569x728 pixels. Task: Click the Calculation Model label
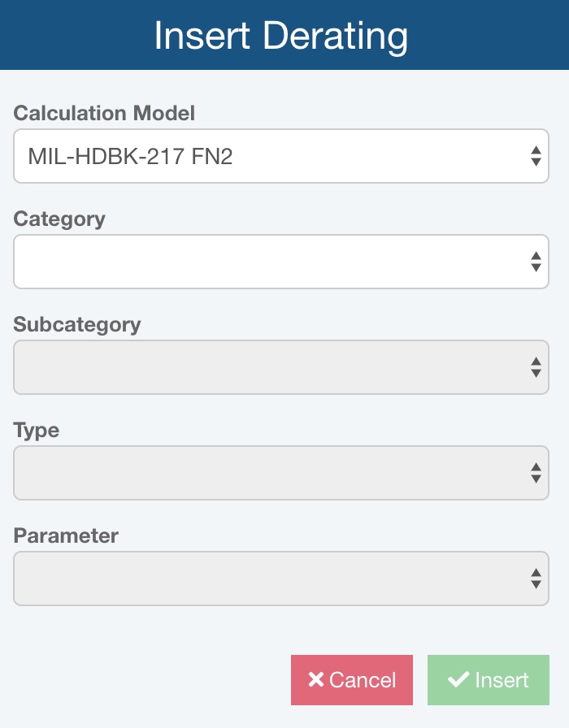[104, 113]
